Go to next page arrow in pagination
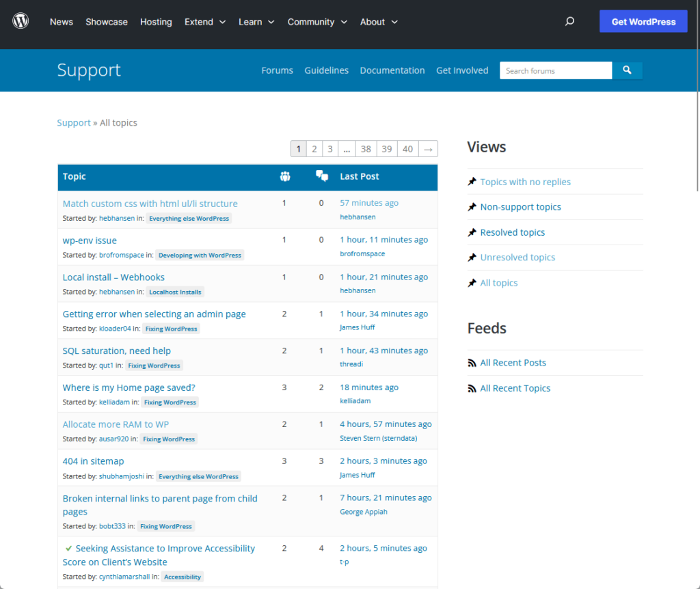 point(428,149)
